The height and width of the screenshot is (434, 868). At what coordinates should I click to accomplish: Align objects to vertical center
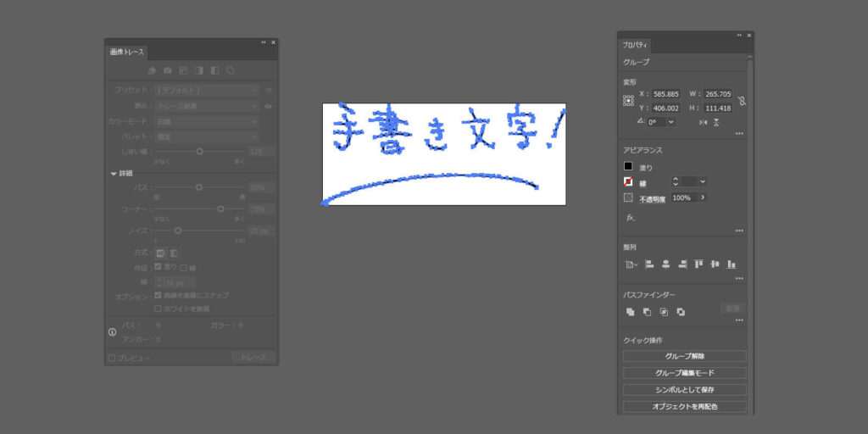pos(715,264)
